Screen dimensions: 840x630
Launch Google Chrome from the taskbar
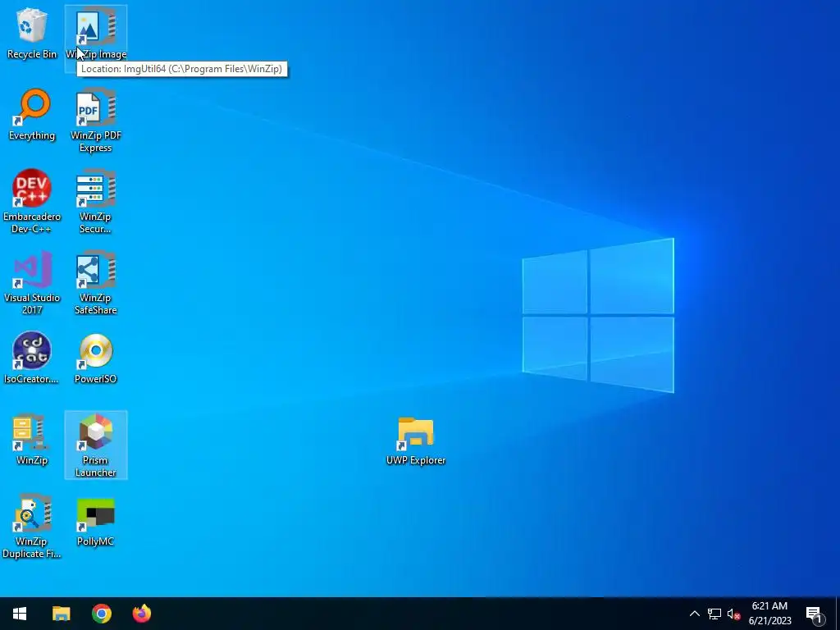click(x=101, y=614)
